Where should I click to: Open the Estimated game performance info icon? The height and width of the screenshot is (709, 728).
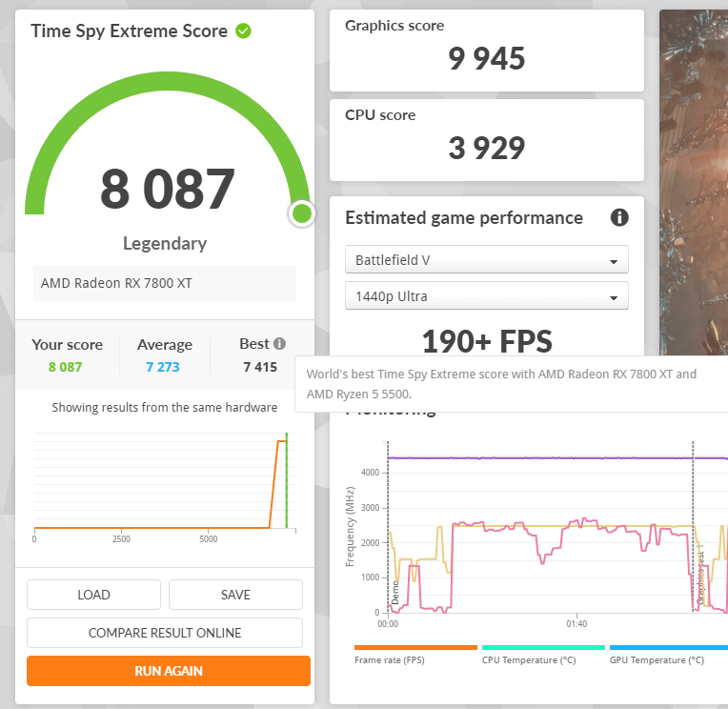click(619, 217)
